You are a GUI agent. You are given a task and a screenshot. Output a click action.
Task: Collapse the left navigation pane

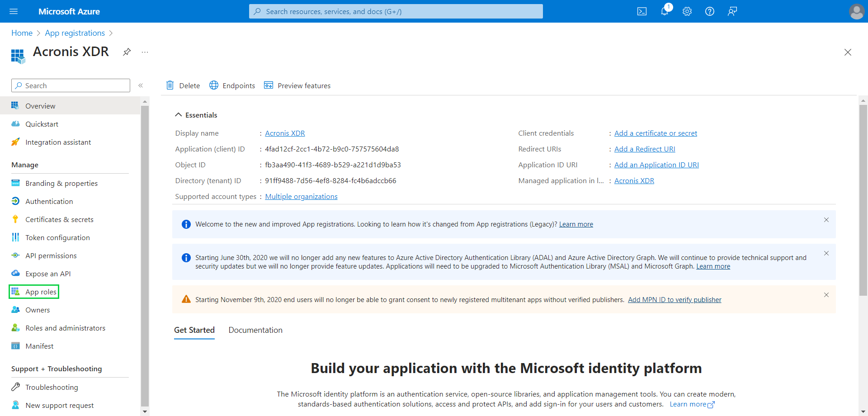(x=141, y=85)
